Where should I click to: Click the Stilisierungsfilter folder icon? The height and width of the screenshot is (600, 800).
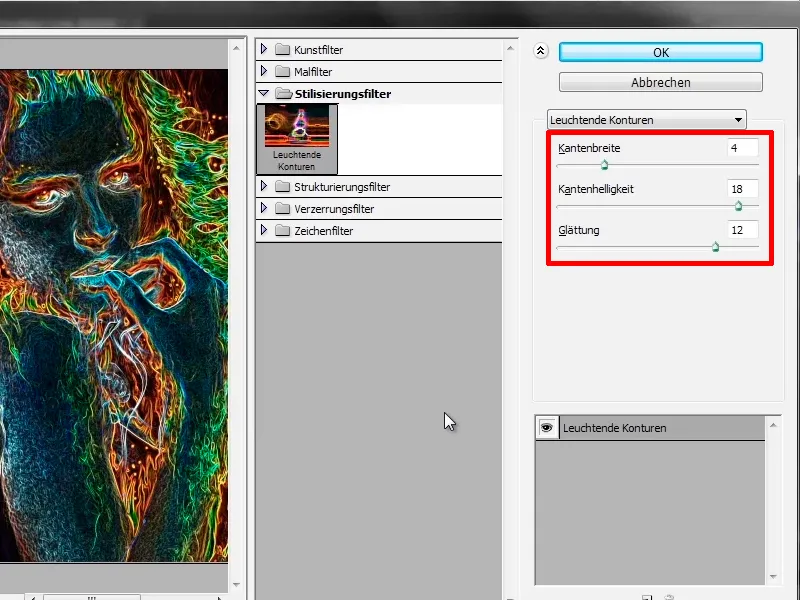coord(283,93)
